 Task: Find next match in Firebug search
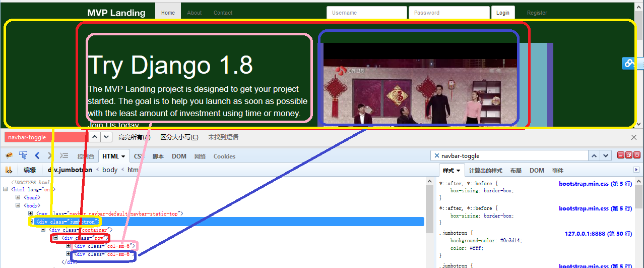point(606,156)
